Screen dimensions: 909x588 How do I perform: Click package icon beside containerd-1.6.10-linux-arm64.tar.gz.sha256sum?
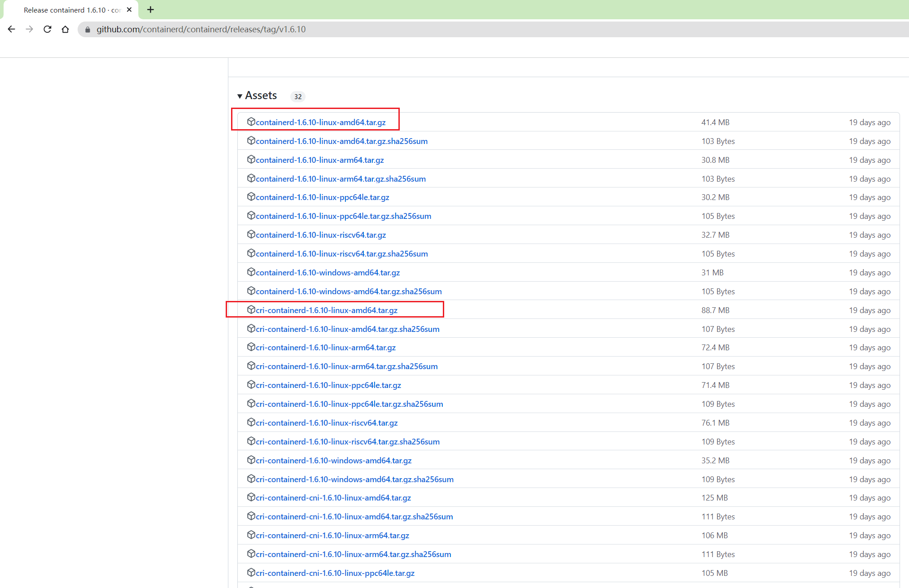click(x=251, y=178)
